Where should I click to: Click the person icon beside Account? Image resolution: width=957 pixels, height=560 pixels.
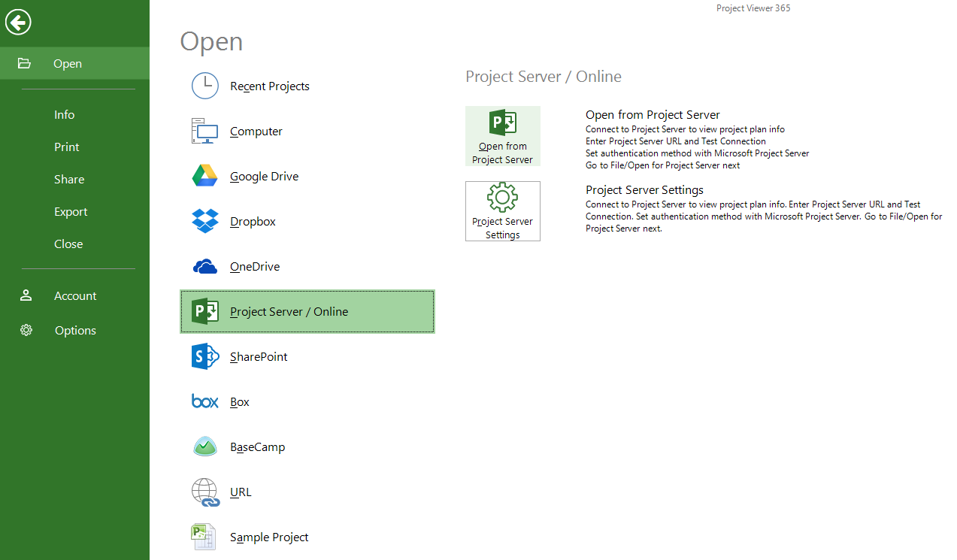pyautogui.click(x=26, y=295)
